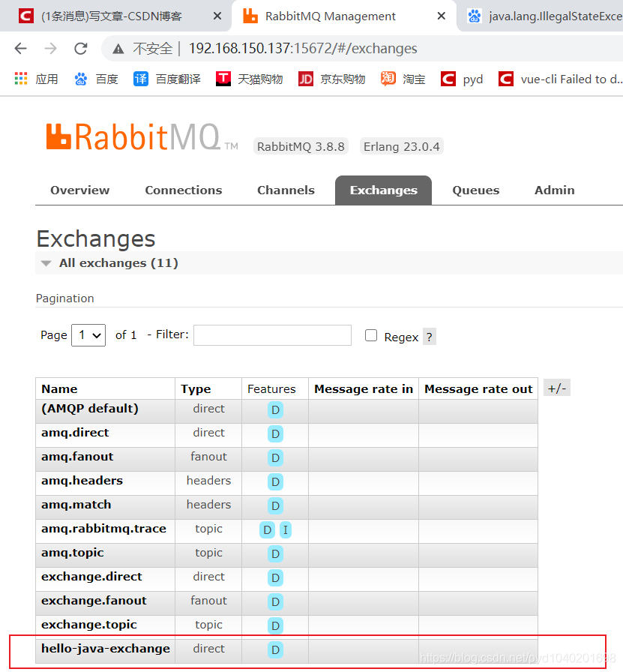This screenshot has width=623, height=672.
Task: Open the exchange.topic exchange
Action: pos(88,625)
